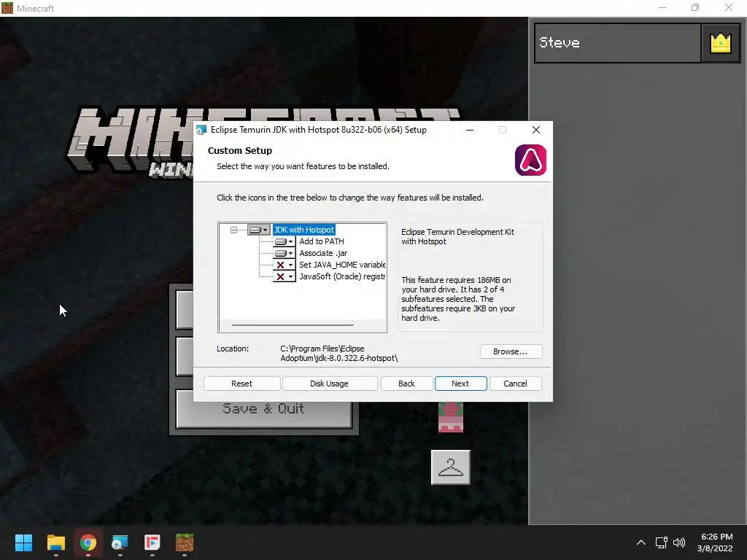Click the Minecraft character skin preview
The height and width of the screenshot is (560, 747).
point(451,416)
